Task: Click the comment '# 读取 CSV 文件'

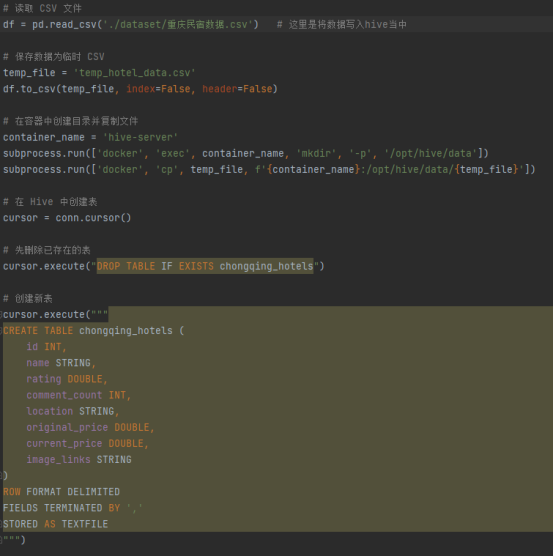Action: coord(42,8)
